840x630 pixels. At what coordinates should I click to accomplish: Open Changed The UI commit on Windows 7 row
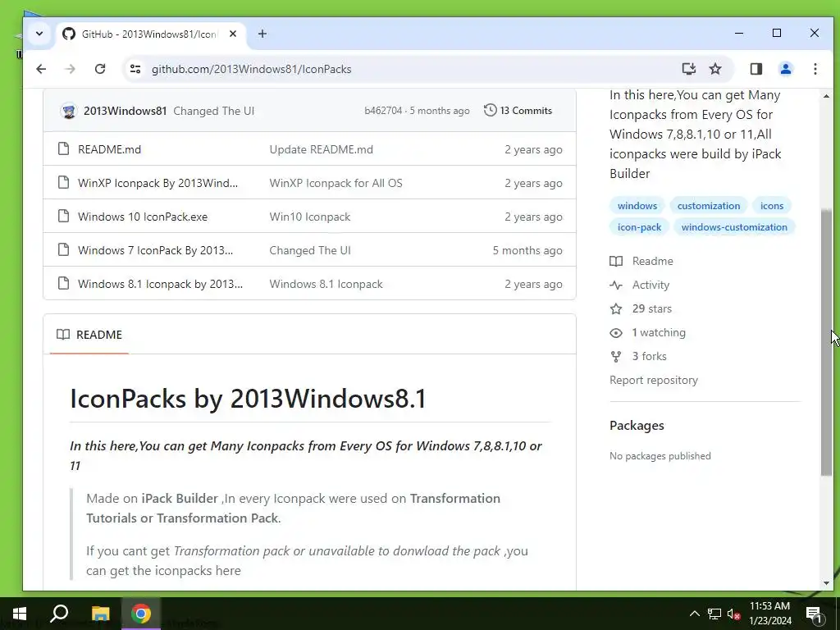tap(309, 251)
